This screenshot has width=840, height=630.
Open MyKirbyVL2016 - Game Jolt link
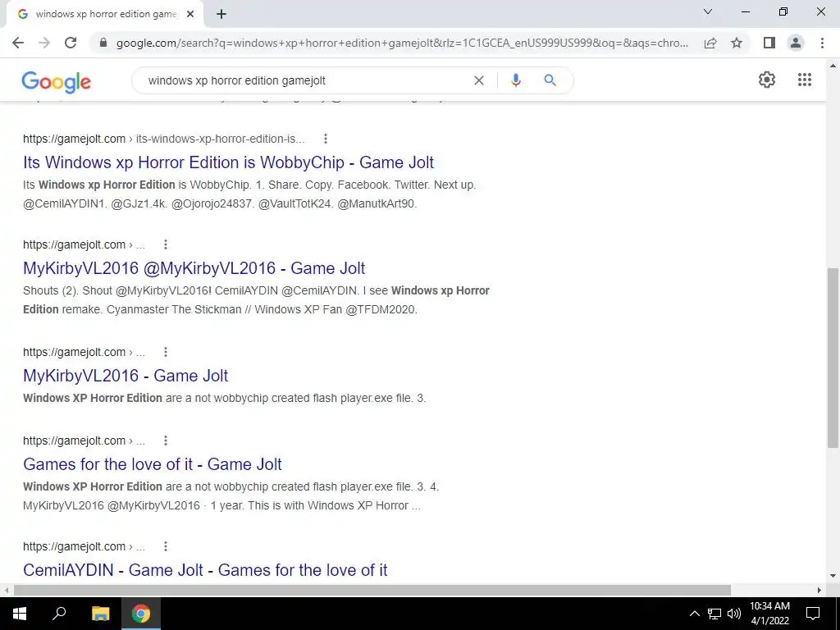(126, 376)
